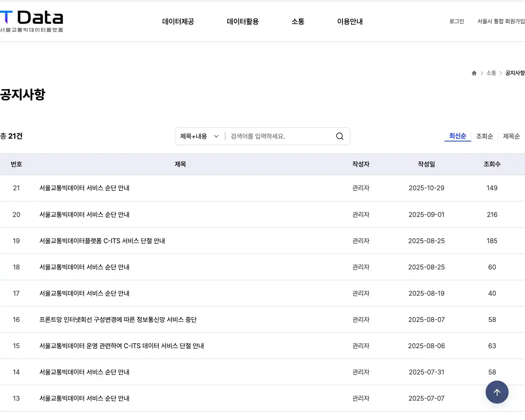Click the 작성일 column header
Image resolution: width=525 pixels, height=420 pixels.
[x=426, y=164]
